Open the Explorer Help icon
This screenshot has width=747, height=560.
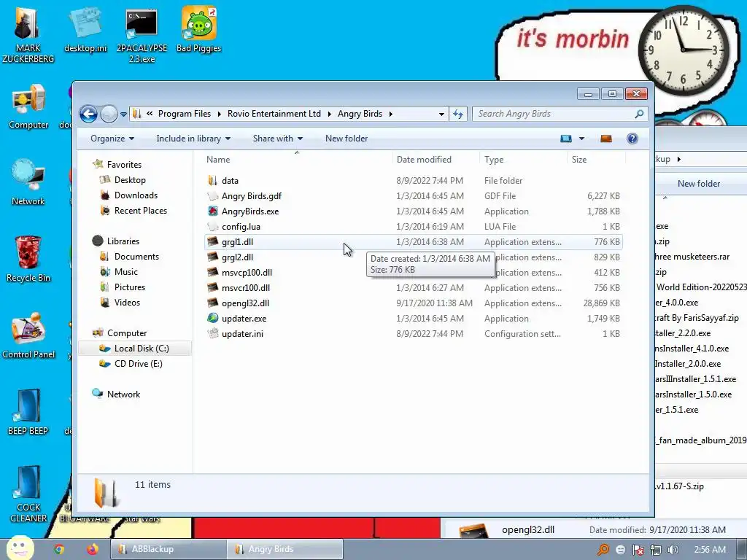pos(632,139)
